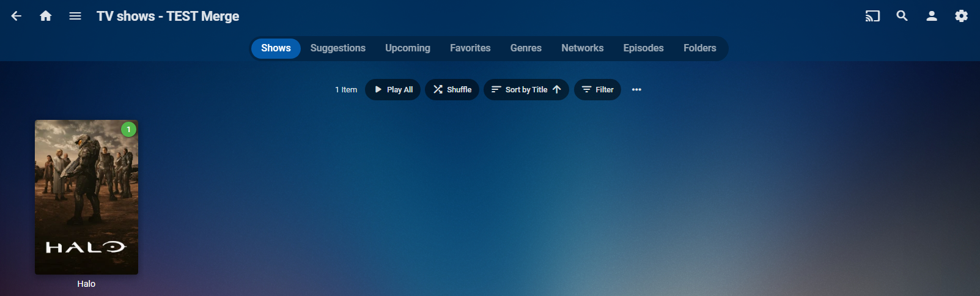
Task: Open the Networks tab
Action: pos(583,48)
